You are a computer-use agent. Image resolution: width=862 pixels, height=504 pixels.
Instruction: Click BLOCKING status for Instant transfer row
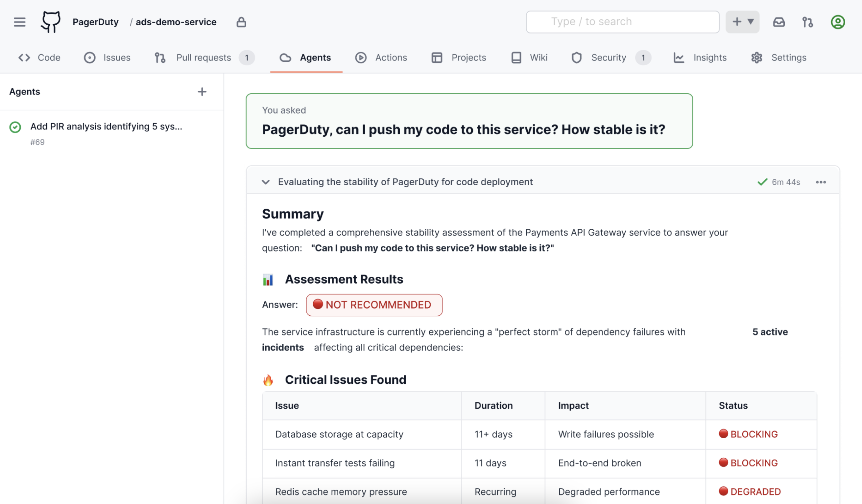pos(748,463)
